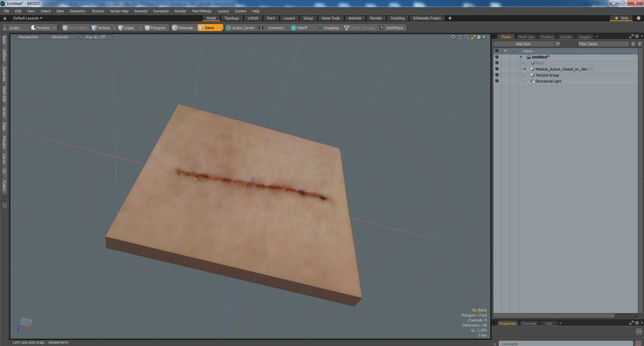Click the S filter button
644x346 pixels.
pyautogui.click(x=633, y=44)
